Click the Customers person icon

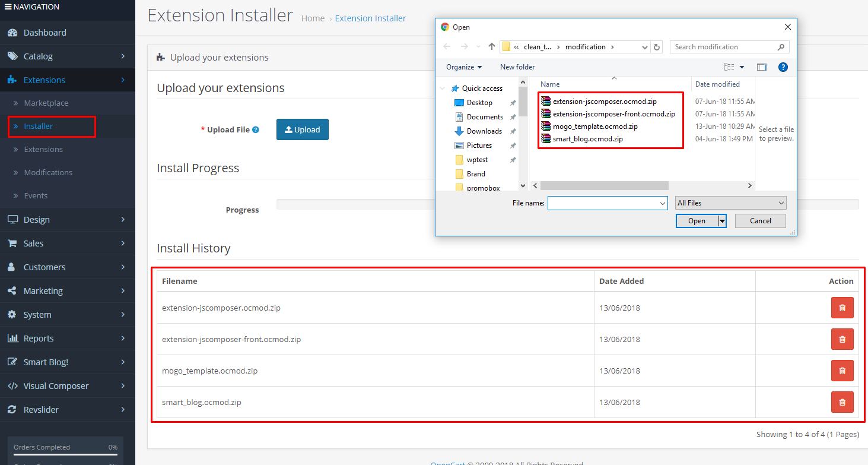click(x=12, y=267)
